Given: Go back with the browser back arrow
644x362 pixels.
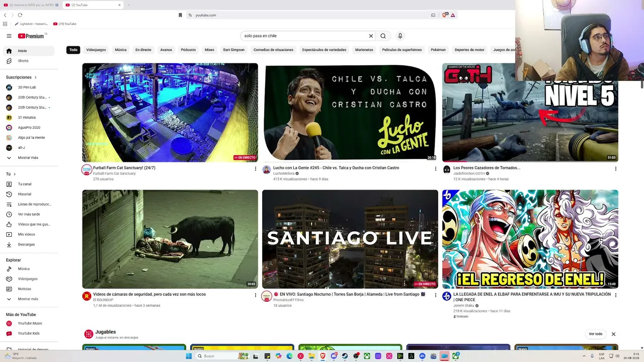Looking at the screenshot, I should 5,15.
